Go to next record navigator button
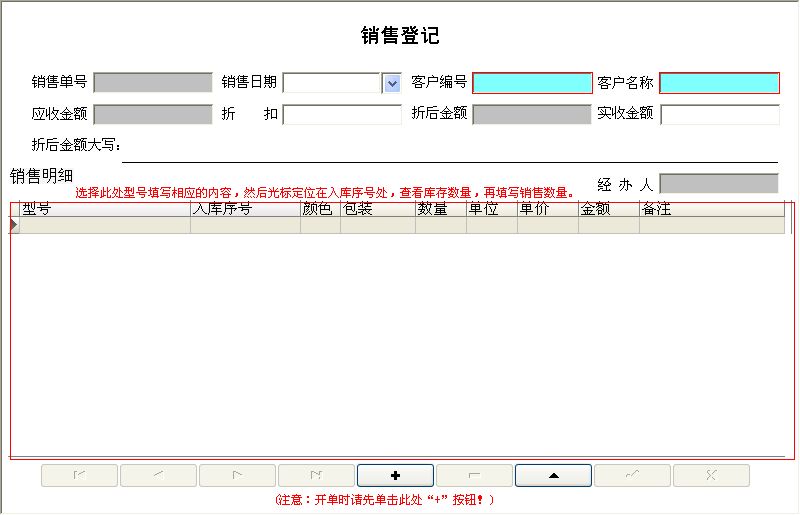The height and width of the screenshot is (515, 800). [x=238, y=475]
